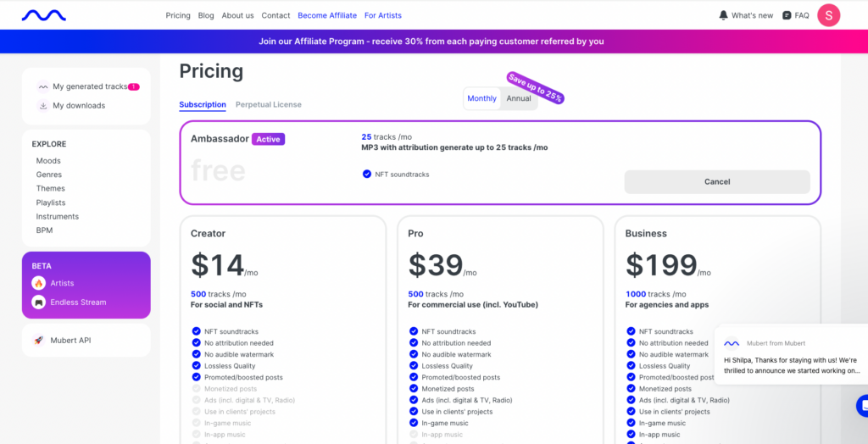
Task: Click the Pricing page heading
Action: click(211, 71)
